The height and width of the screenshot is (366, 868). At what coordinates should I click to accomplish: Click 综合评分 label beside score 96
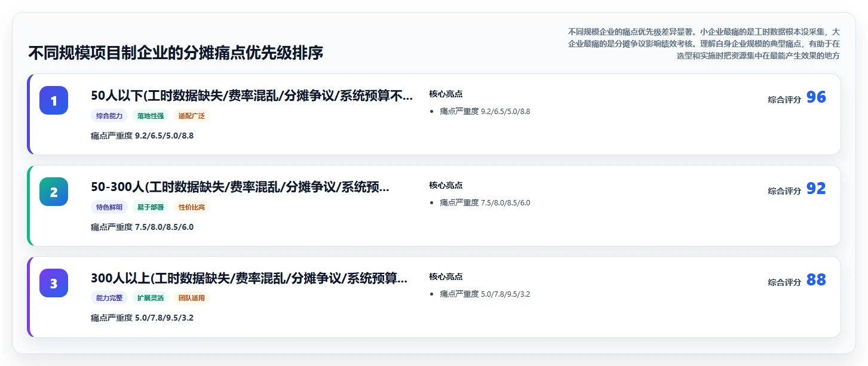coord(784,100)
